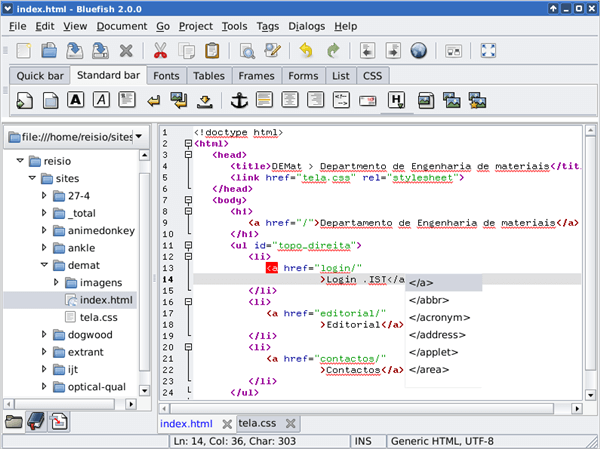
Task: Select </abbr> from the autocomplete list
Action: click(x=428, y=300)
